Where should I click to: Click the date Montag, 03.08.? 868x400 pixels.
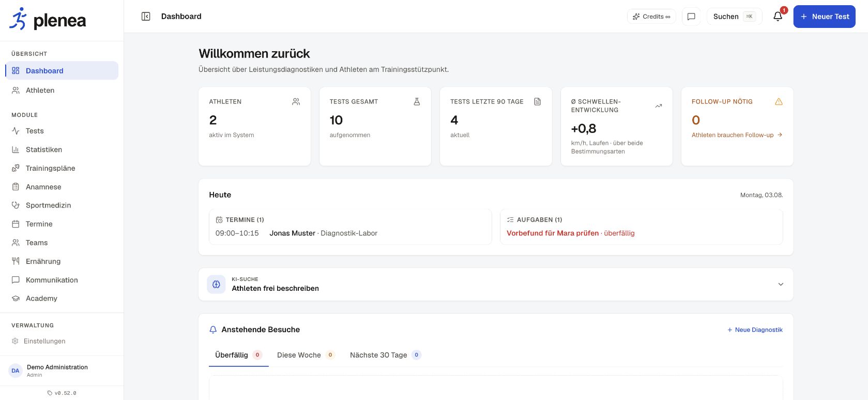pyautogui.click(x=762, y=195)
